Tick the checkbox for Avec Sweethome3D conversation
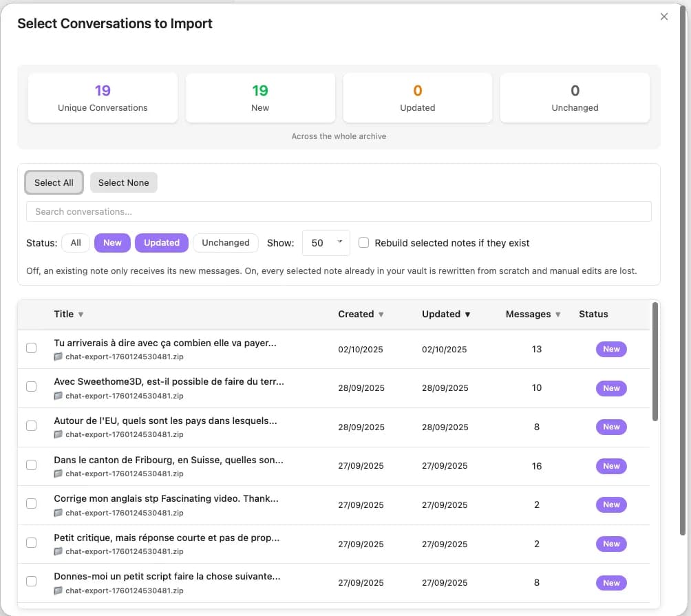This screenshot has height=616, width=691. [x=31, y=387]
